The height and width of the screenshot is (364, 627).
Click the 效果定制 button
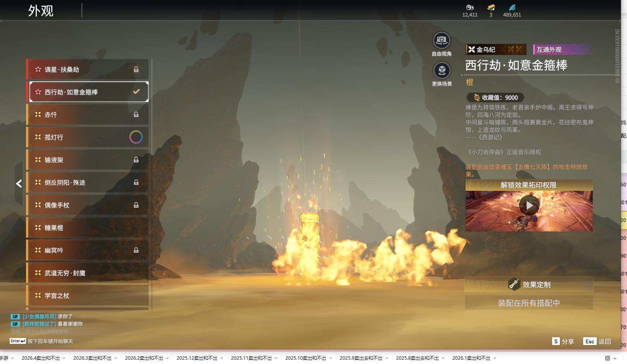(529, 285)
